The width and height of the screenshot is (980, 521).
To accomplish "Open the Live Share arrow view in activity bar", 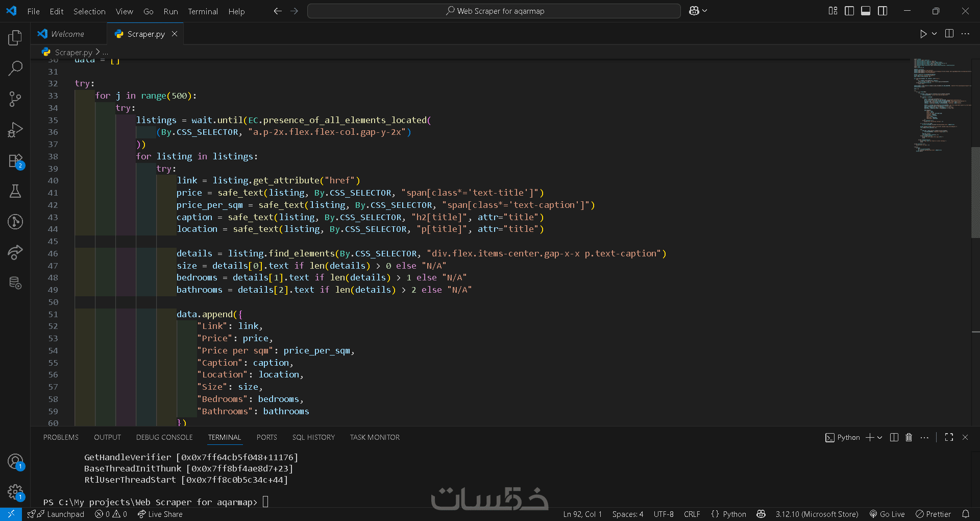I will [x=15, y=252].
